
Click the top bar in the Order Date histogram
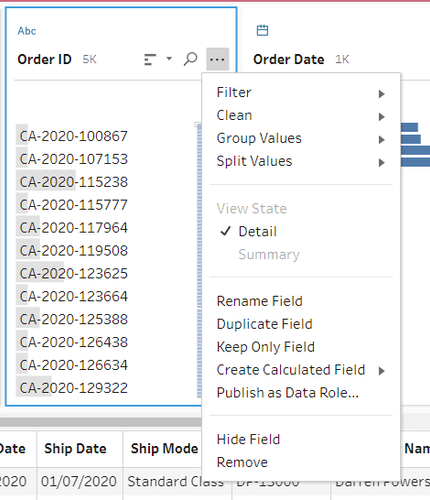point(409,127)
